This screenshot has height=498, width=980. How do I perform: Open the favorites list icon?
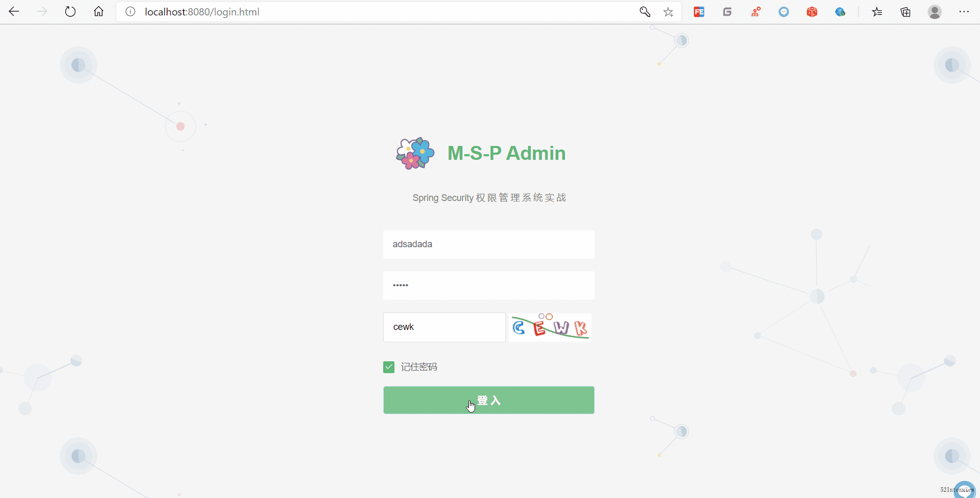point(877,12)
